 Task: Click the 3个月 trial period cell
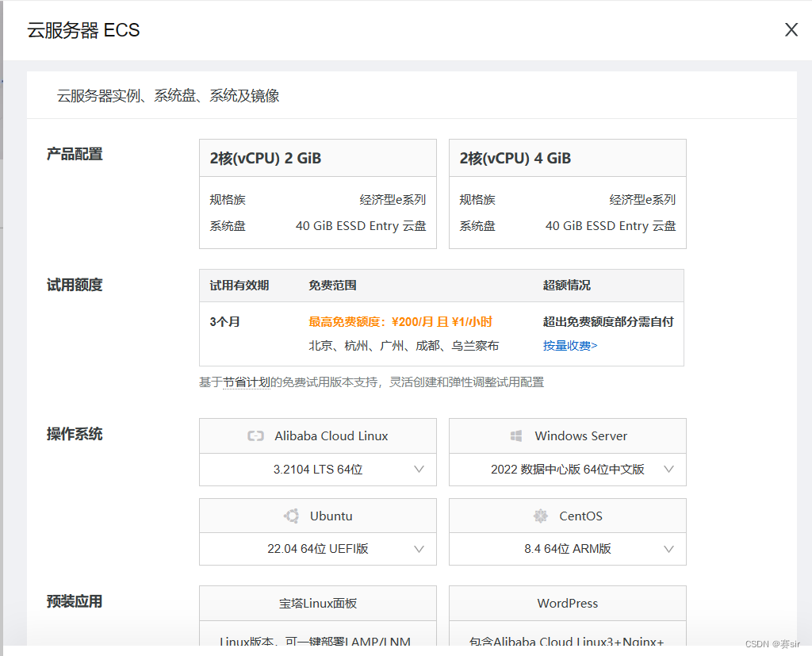pyautogui.click(x=224, y=322)
